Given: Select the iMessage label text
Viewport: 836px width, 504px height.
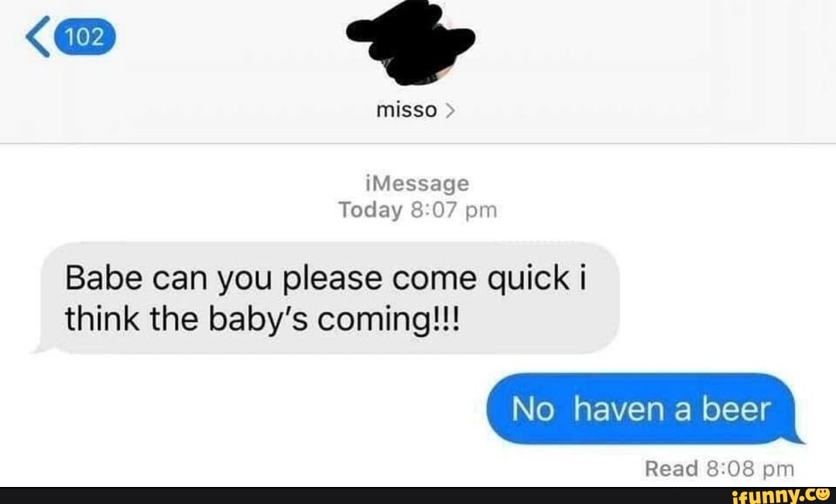Looking at the screenshot, I should click(417, 183).
